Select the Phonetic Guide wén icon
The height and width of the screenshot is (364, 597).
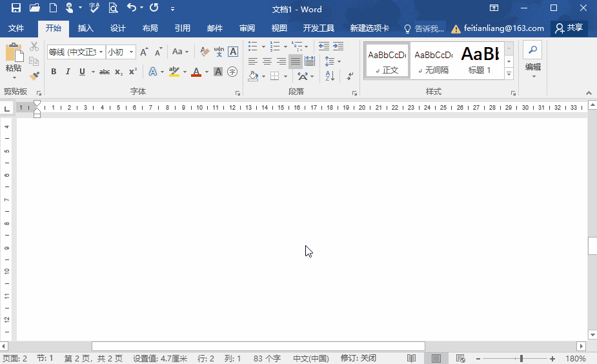pos(219,52)
